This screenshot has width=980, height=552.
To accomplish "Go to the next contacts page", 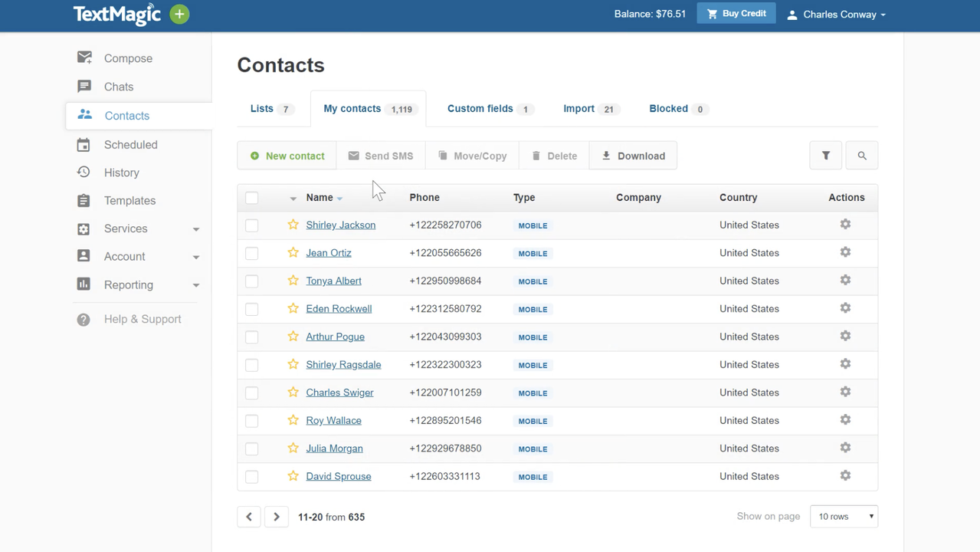I will (276, 516).
